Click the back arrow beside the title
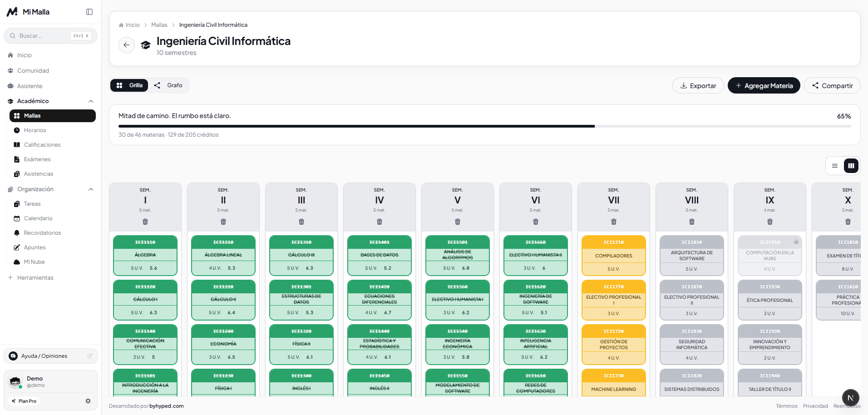This screenshot has height=415, width=868. click(127, 45)
